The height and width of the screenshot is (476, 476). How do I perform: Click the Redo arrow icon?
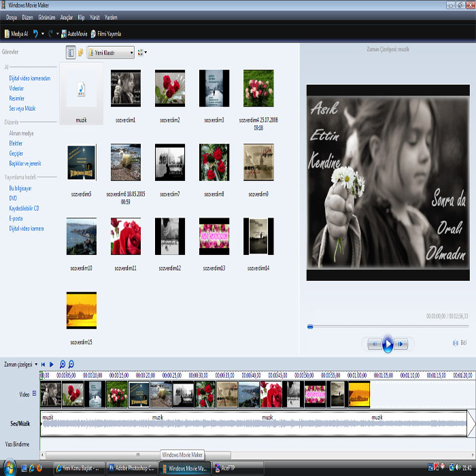point(50,34)
